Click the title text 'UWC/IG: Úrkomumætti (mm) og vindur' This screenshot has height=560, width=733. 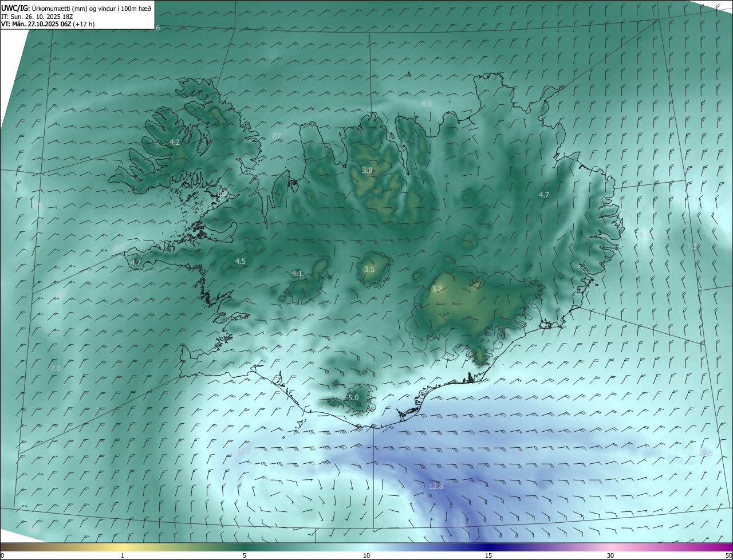[58, 8]
